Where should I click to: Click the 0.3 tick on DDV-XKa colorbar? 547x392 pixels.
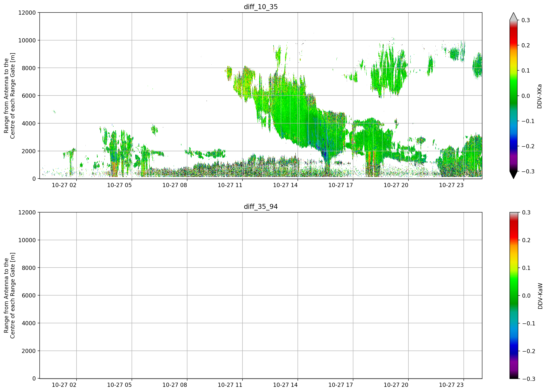526,20
